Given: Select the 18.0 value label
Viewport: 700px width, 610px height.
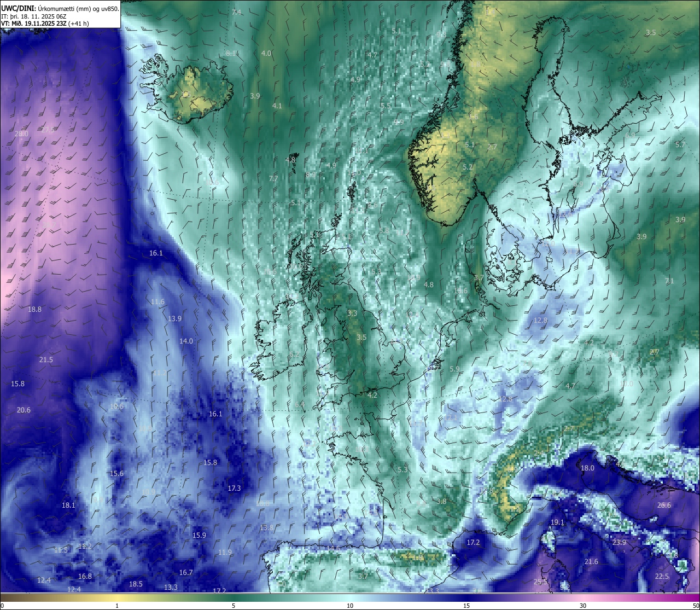Looking at the screenshot, I should click(x=587, y=468).
